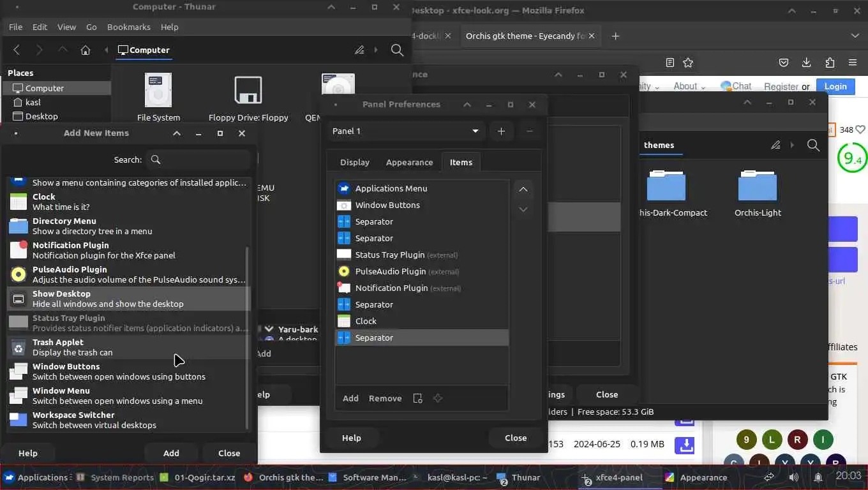This screenshot has width=868, height=490.
Task: Click the volume icon in the system tray
Action: [x=794, y=477]
